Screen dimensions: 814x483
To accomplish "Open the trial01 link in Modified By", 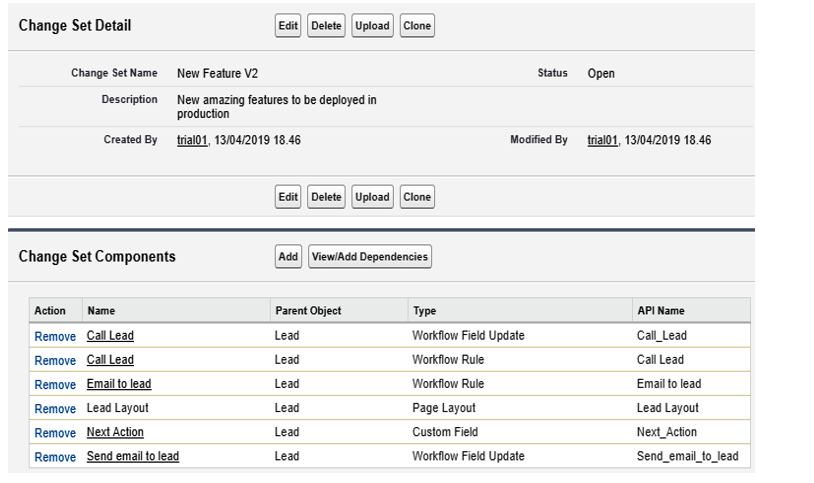I will (602, 140).
